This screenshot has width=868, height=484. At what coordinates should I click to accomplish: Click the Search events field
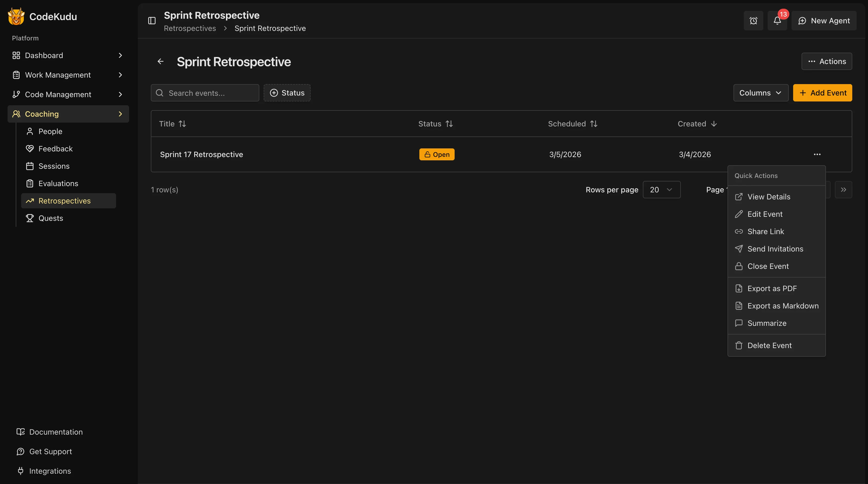(x=209, y=93)
